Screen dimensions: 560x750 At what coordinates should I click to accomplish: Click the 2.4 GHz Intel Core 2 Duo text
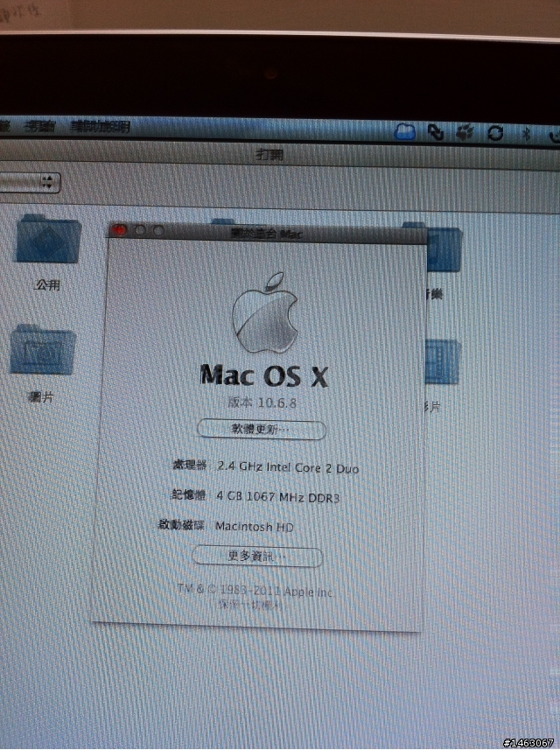[288, 466]
